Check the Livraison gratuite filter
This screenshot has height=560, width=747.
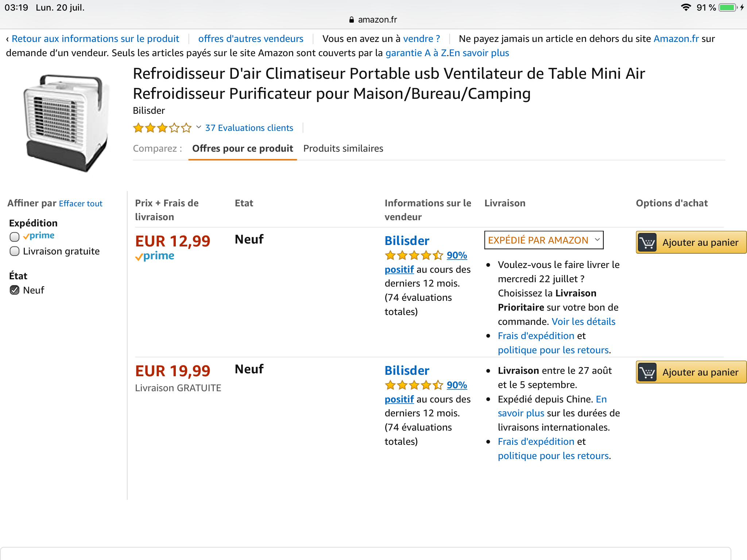click(x=15, y=251)
